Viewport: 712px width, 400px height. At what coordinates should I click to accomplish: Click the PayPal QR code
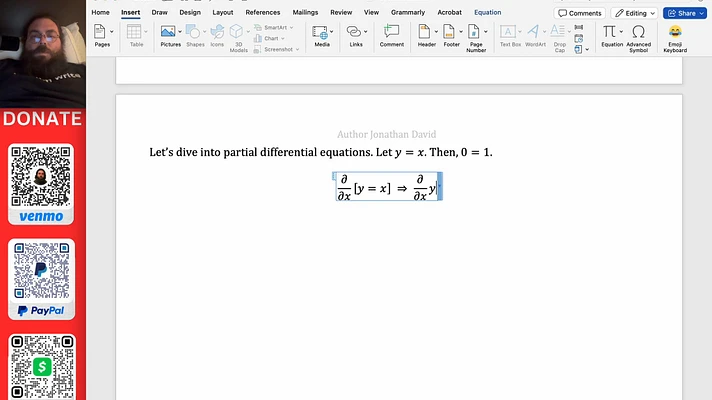click(x=41, y=271)
